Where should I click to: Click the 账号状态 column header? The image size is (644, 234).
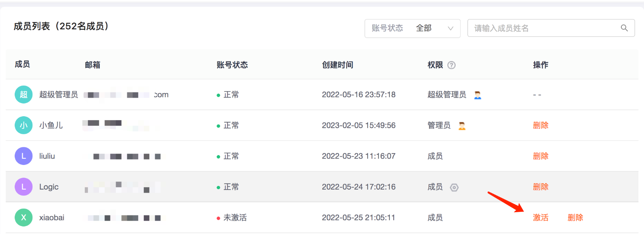(232, 65)
